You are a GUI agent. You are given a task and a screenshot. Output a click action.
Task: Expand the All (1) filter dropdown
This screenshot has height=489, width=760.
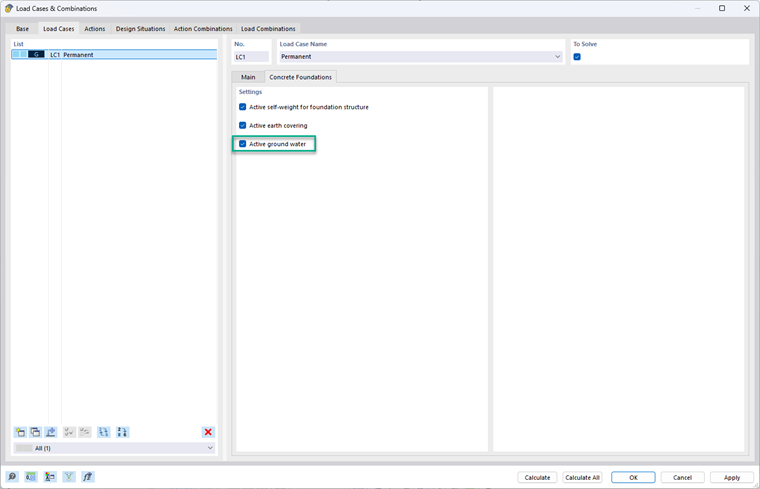(x=210, y=448)
